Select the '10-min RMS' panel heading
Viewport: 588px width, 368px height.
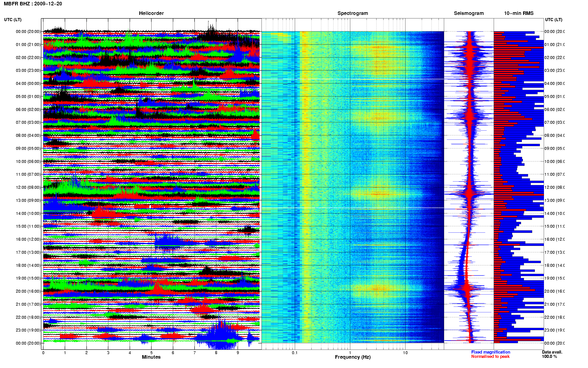(x=519, y=13)
